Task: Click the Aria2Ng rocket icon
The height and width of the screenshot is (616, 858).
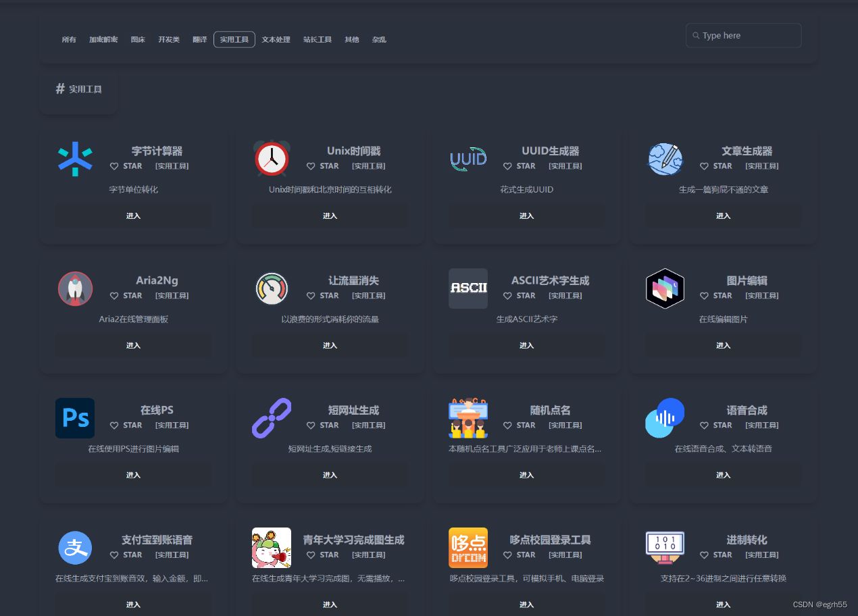Action: pyautogui.click(x=75, y=288)
